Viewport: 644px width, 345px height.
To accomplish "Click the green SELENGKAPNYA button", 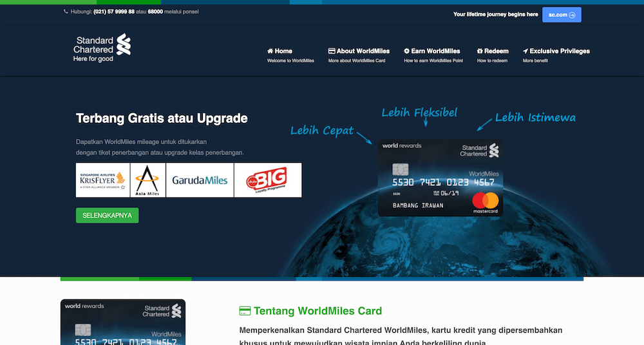I will [x=107, y=215].
